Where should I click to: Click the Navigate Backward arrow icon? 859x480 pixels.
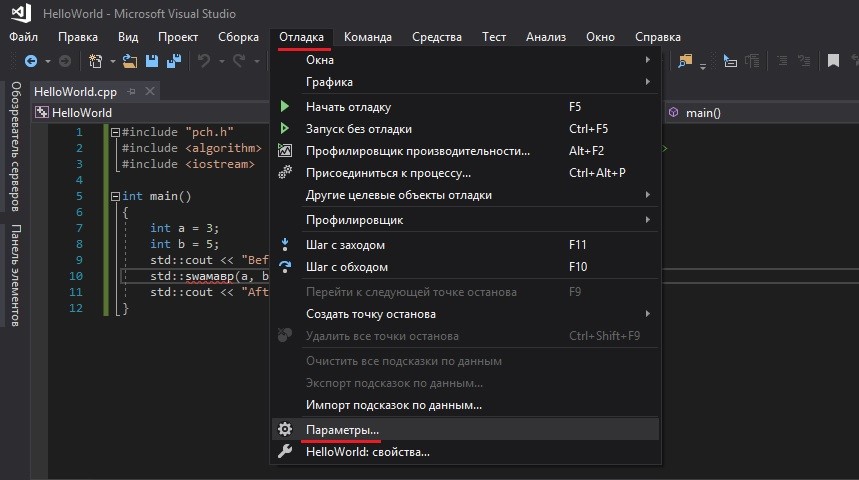click(30, 62)
